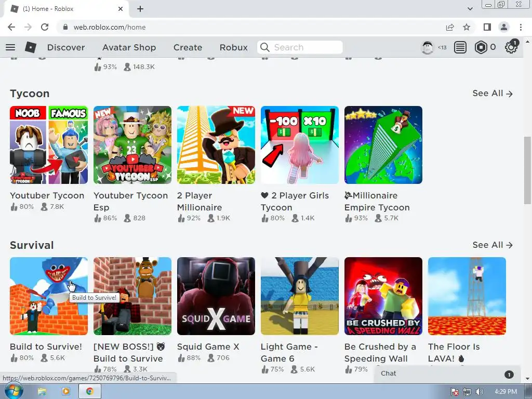Open media player from taskbar

pos(66,392)
